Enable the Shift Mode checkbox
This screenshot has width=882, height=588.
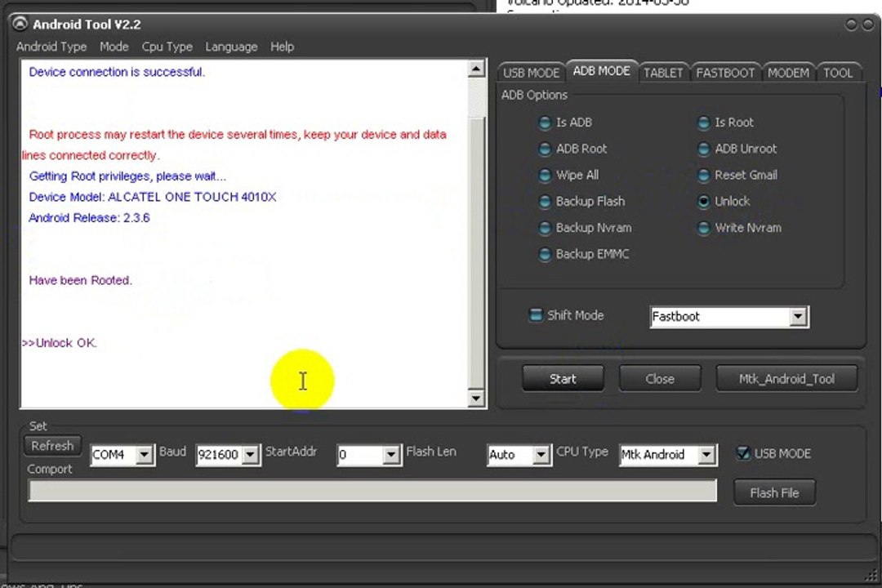click(x=536, y=314)
